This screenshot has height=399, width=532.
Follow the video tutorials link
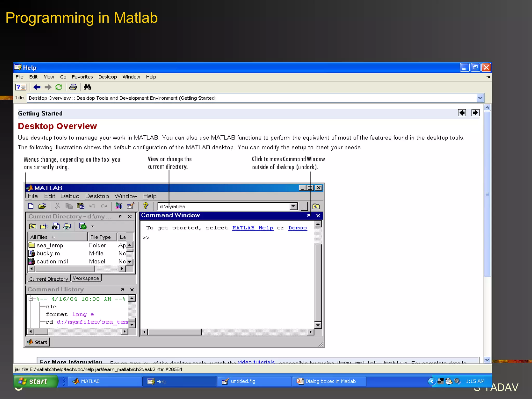tap(256, 362)
